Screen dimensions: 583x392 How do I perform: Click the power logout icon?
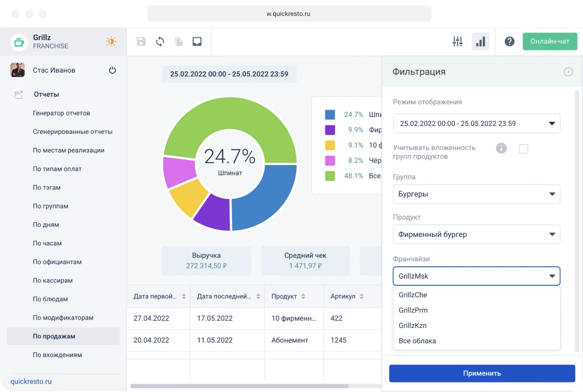(112, 70)
